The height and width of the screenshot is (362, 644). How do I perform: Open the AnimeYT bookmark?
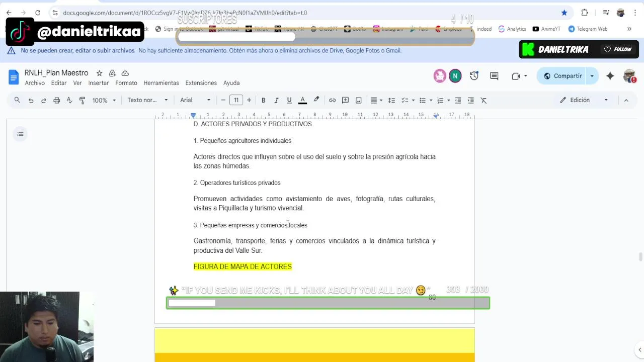pyautogui.click(x=546, y=29)
